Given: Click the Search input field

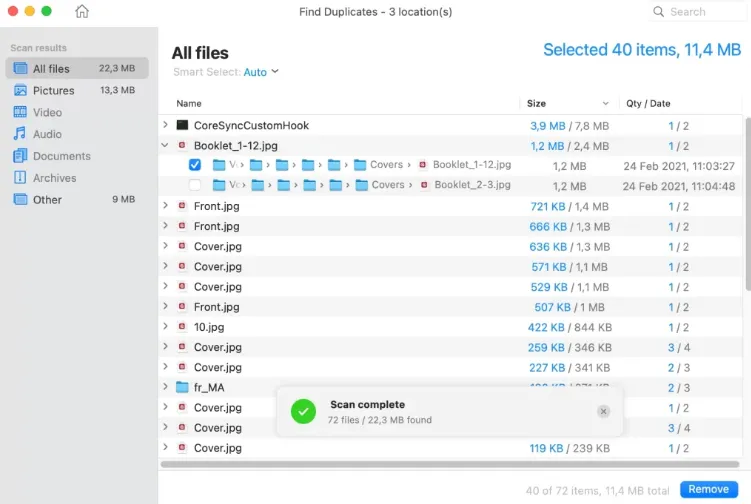Looking at the screenshot, I should (x=698, y=11).
